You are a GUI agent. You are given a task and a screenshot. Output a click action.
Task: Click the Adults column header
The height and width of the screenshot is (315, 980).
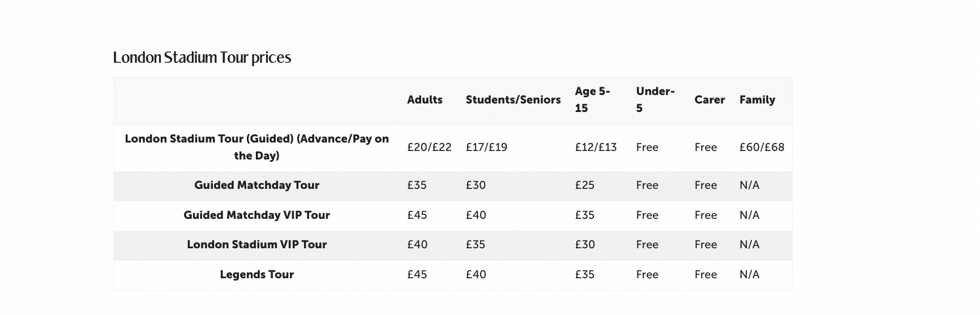click(x=425, y=100)
